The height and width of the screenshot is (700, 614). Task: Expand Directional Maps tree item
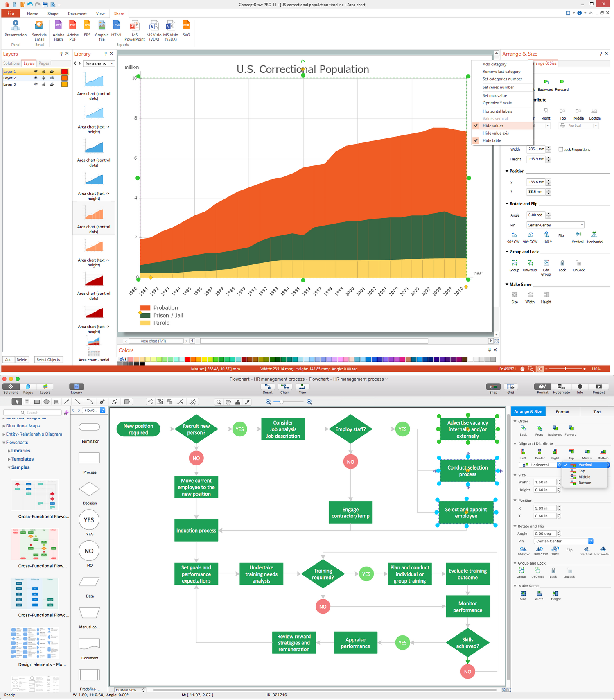coord(4,426)
